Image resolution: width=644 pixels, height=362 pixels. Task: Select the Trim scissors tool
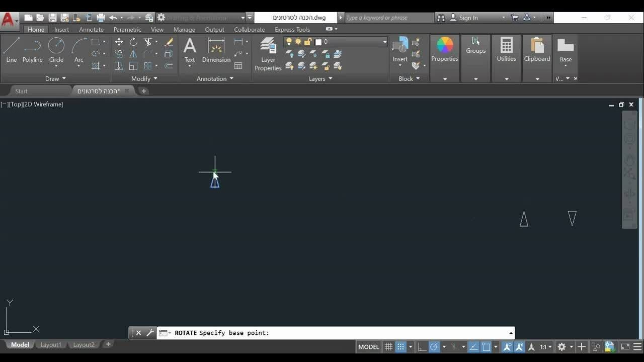148,42
